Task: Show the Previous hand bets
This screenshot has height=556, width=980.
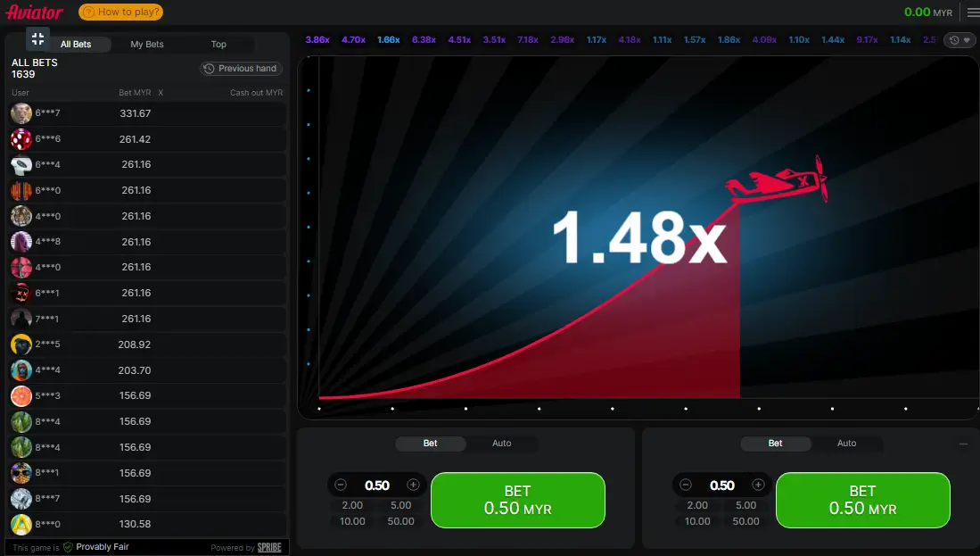Action: [x=241, y=69]
